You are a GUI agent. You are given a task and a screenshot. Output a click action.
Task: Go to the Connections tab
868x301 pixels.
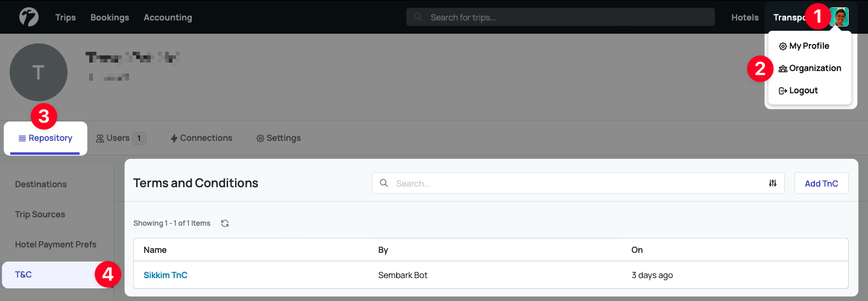click(x=201, y=138)
